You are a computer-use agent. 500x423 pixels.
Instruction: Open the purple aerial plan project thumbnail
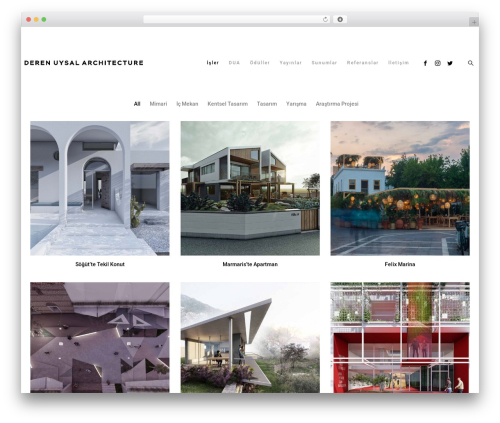point(100,337)
